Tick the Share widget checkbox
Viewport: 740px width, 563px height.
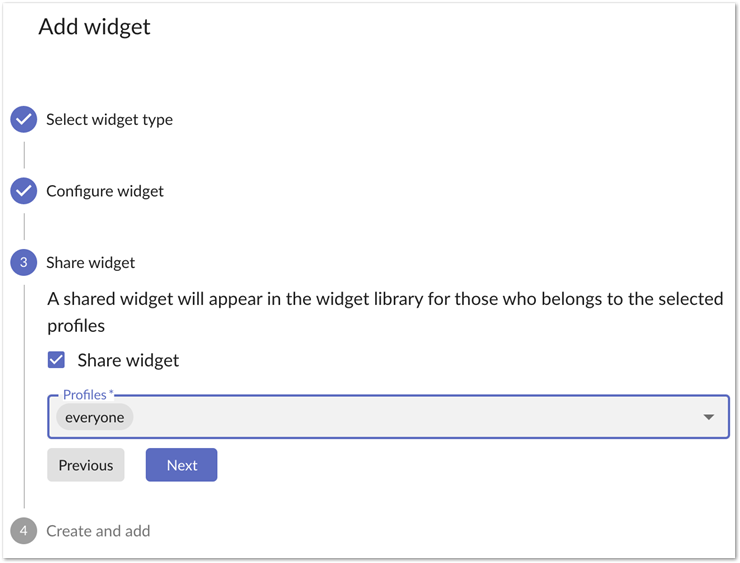tap(57, 360)
